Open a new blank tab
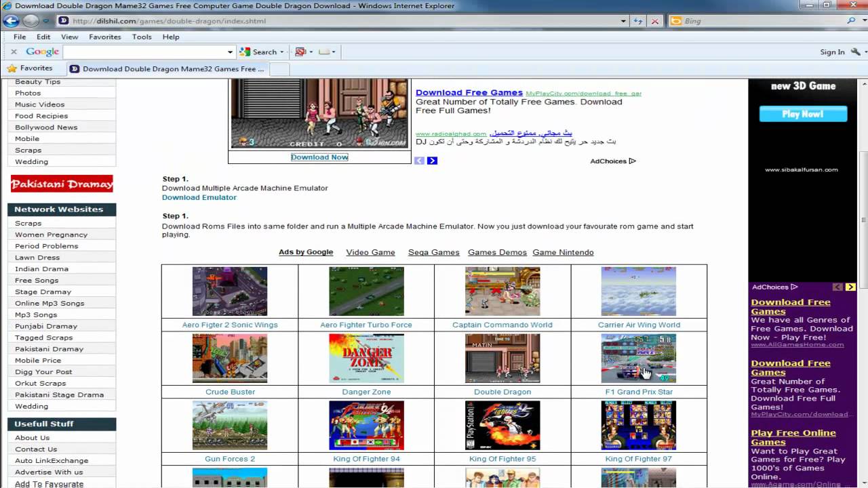Image resolution: width=868 pixels, height=488 pixels. pyautogui.click(x=279, y=68)
